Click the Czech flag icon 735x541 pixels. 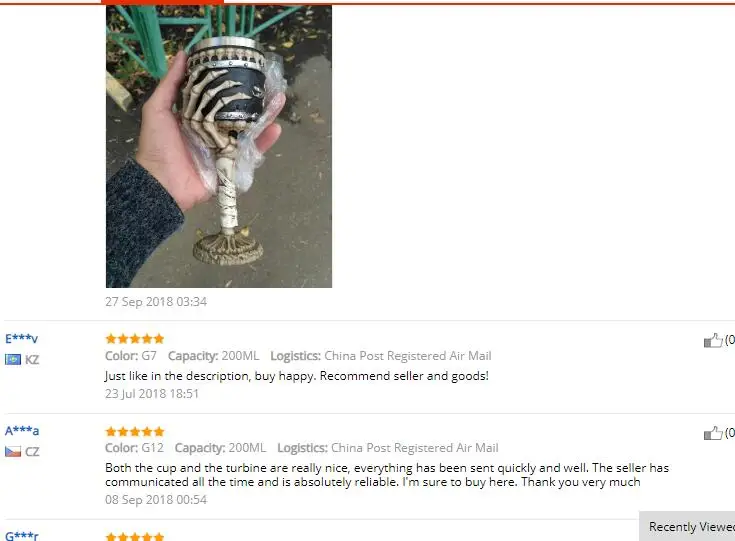click(13, 451)
